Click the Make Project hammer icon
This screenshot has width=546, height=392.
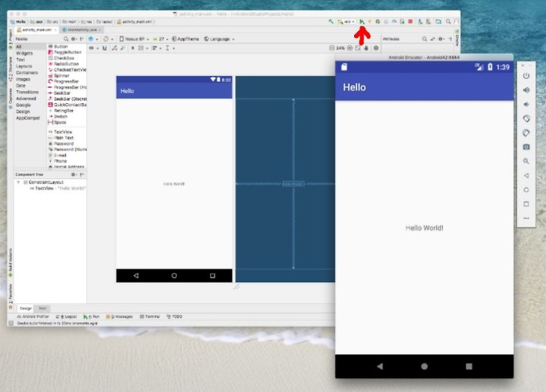point(331,21)
